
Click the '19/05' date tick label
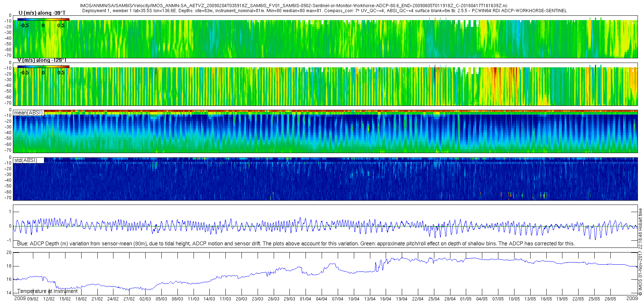tap(562, 299)
